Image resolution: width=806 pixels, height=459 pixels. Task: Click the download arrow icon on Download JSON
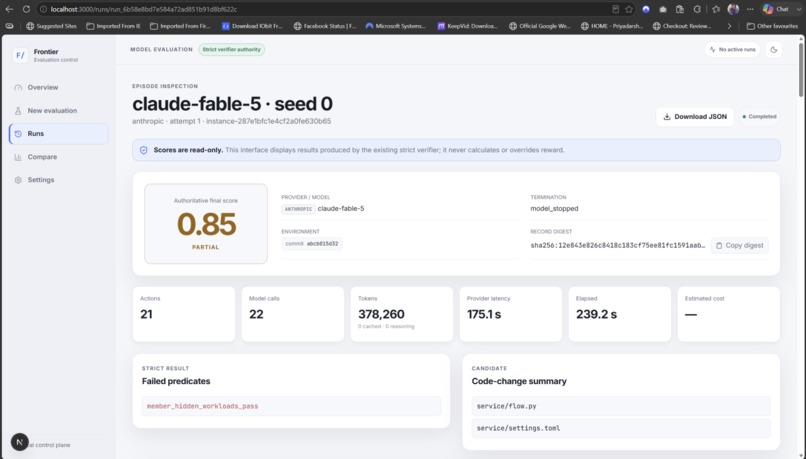pos(667,117)
